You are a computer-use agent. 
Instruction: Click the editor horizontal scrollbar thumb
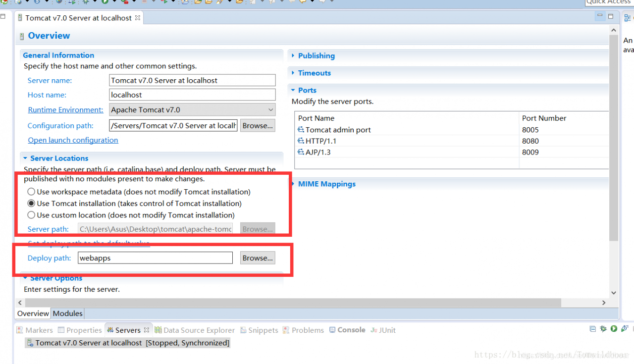click(293, 303)
